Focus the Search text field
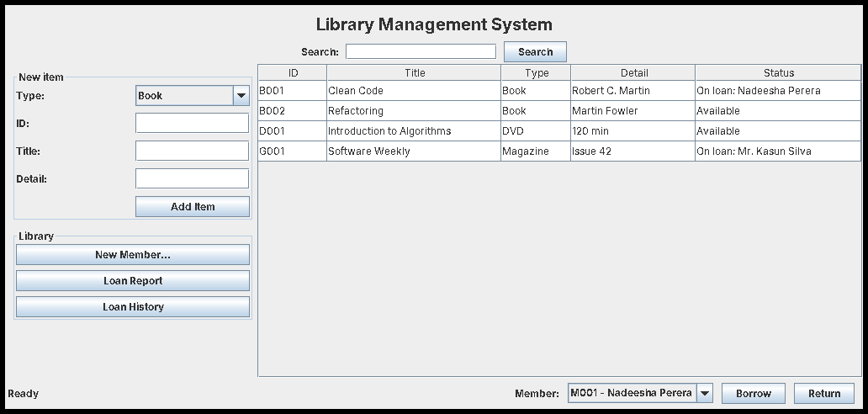Image resolution: width=868 pixels, height=414 pixels. pyautogui.click(x=421, y=51)
